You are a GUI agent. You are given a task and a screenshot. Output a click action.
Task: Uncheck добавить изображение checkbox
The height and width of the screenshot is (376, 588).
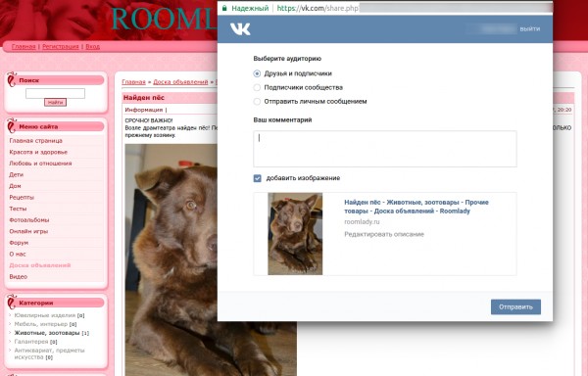257,178
